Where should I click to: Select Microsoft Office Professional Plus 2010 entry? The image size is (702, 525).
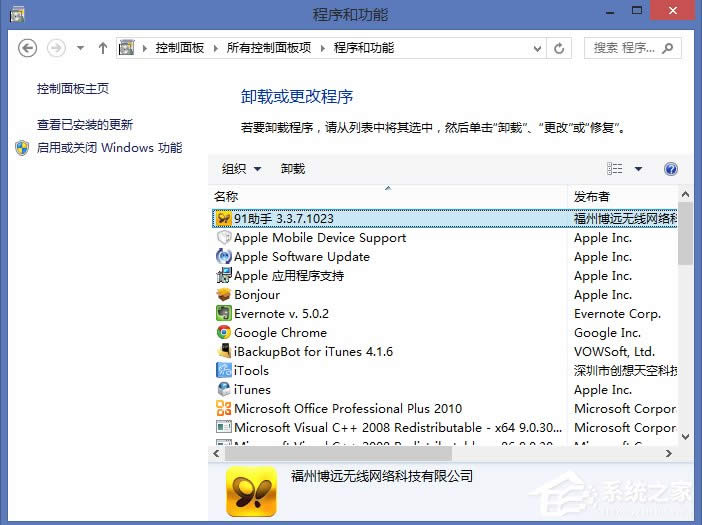tap(445, 409)
